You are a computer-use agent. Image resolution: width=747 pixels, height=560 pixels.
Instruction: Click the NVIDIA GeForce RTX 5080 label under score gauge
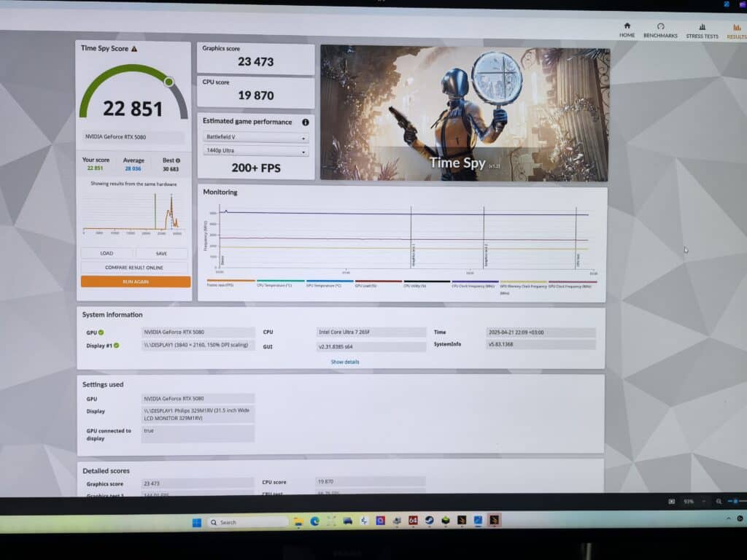point(133,137)
